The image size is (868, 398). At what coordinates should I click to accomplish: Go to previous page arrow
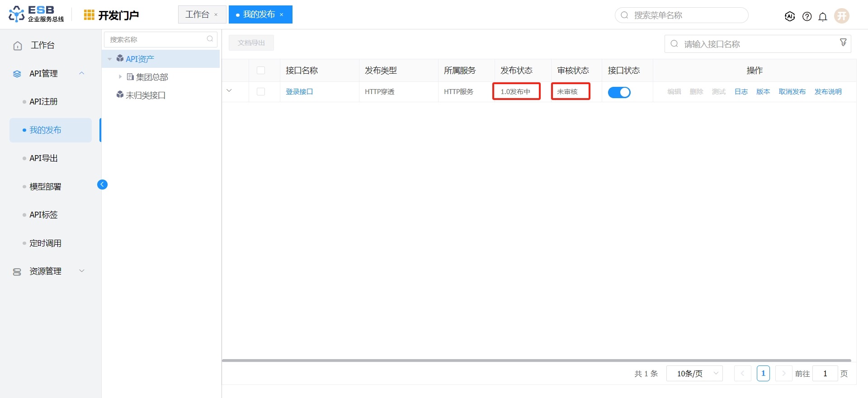(742, 374)
